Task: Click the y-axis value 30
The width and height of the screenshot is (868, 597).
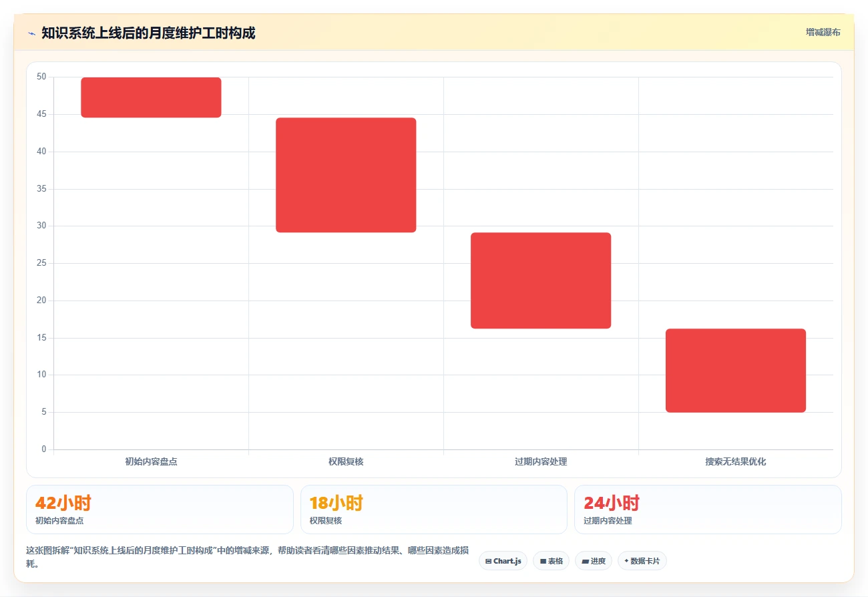Action: coord(41,226)
